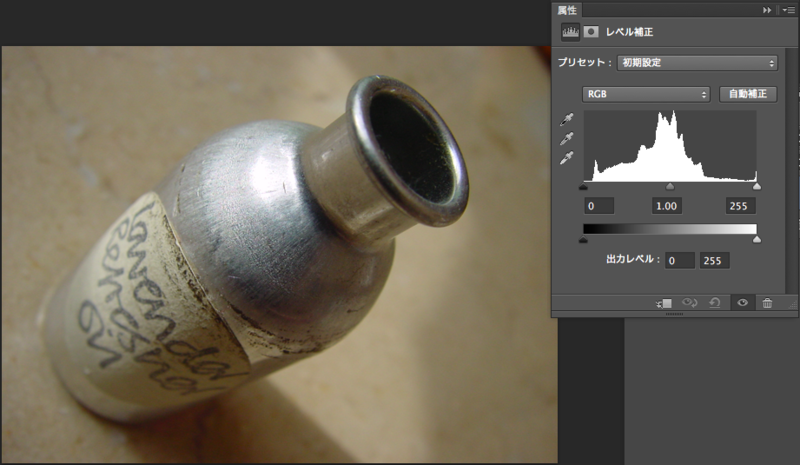Click the bottle photo on canvas
Viewport: 800px width, 465px height.
pyautogui.click(x=279, y=255)
